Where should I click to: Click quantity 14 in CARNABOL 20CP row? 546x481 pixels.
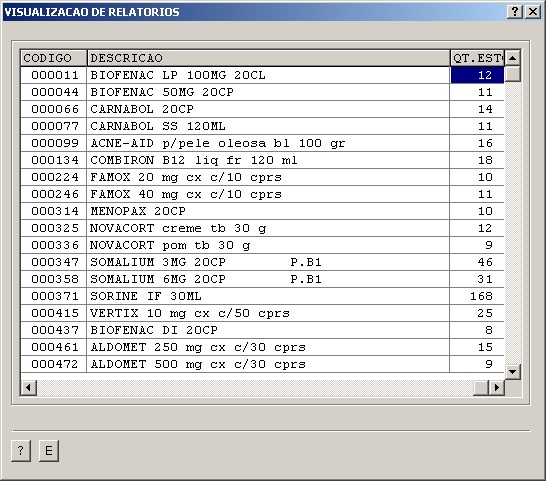pos(477,109)
